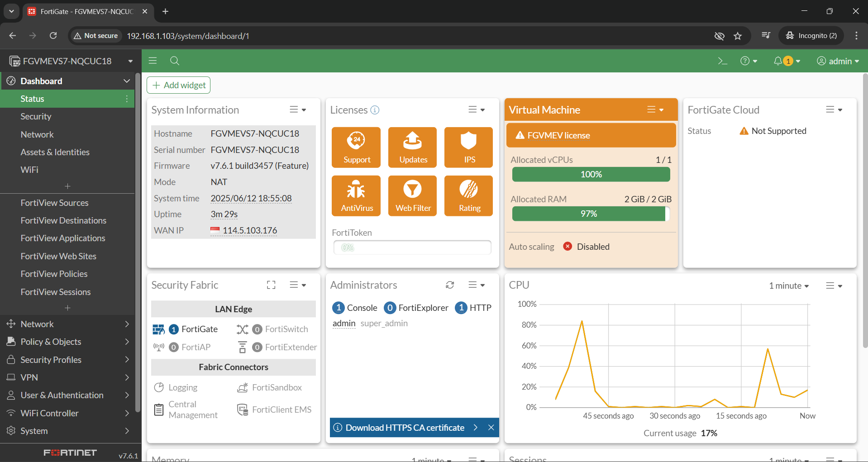Expand the Security Fabric widget fullscreen
The height and width of the screenshot is (462, 868).
pyautogui.click(x=271, y=285)
